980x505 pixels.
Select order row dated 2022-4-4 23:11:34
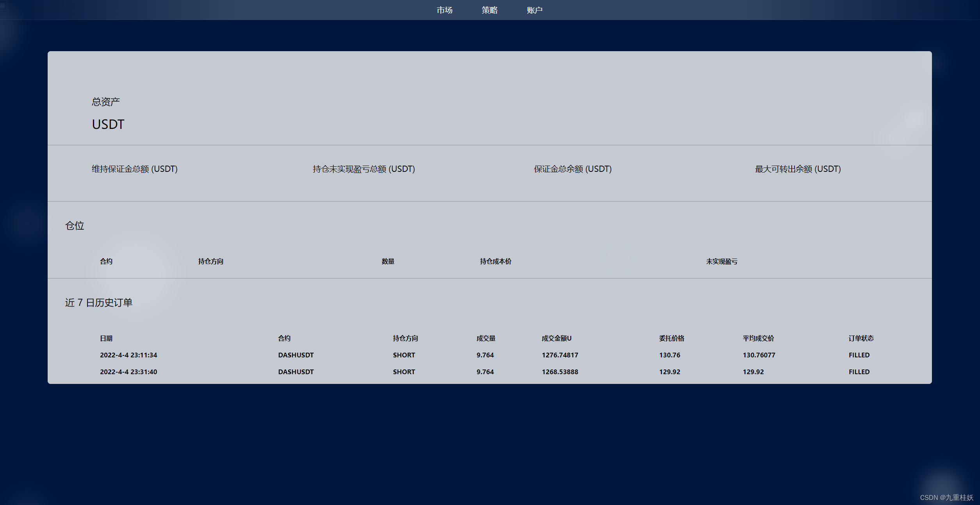[x=129, y=355]
